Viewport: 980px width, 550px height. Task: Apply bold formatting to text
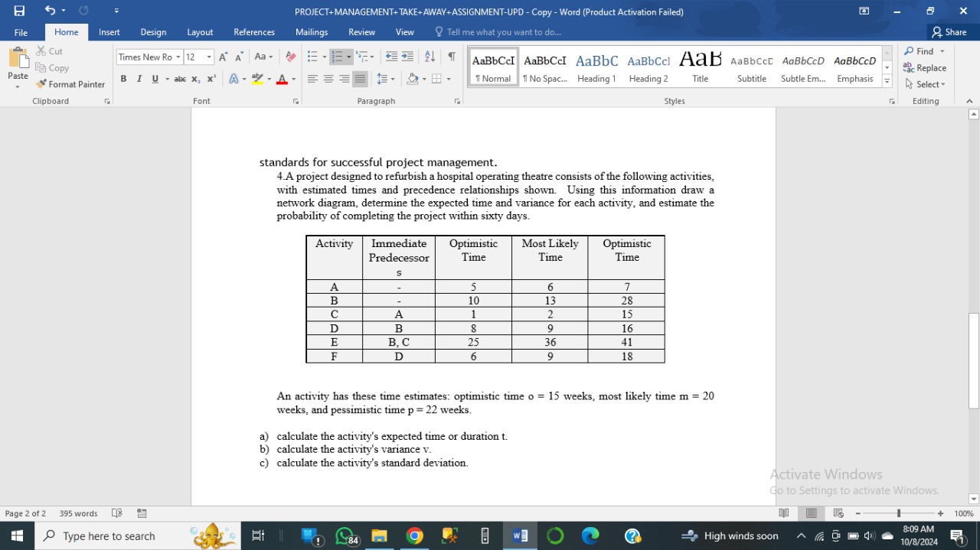pos(123,79)
